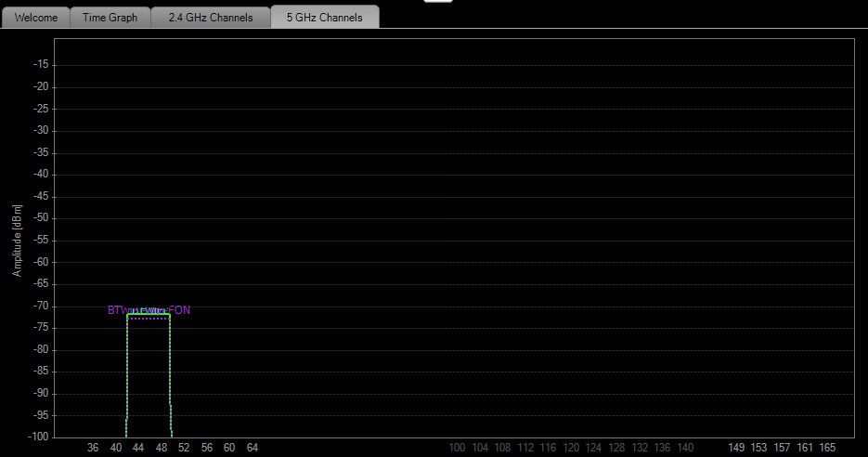Click channel 149 axis label

tap(735, 448)
